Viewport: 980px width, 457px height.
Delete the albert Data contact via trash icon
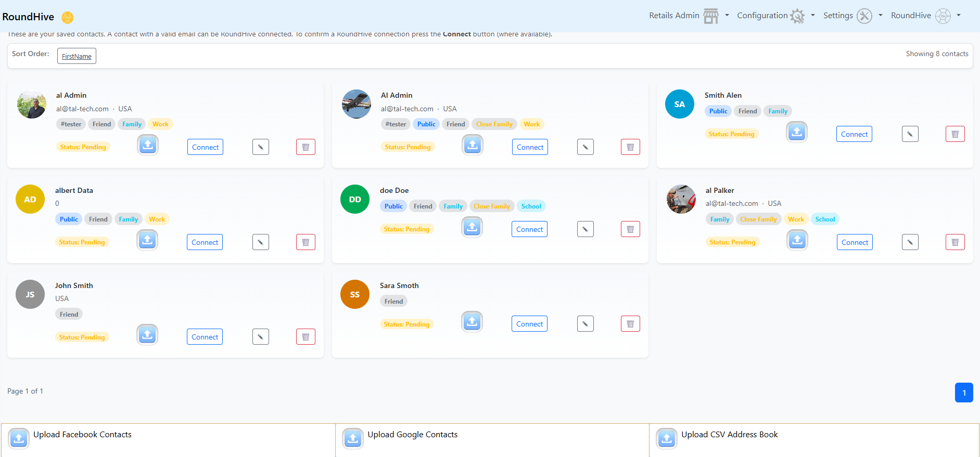tap(306, 242)
